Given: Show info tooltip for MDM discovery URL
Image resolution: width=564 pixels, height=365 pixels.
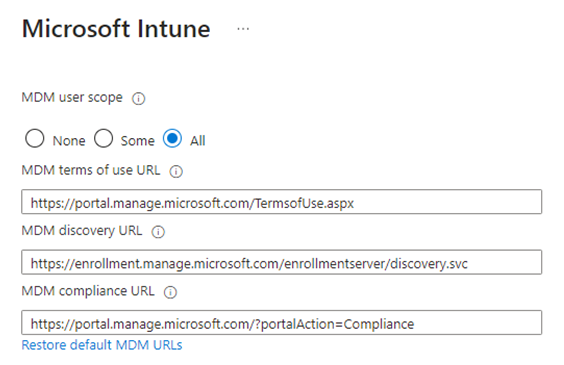Looking at the screenshot, I should 158,232.
